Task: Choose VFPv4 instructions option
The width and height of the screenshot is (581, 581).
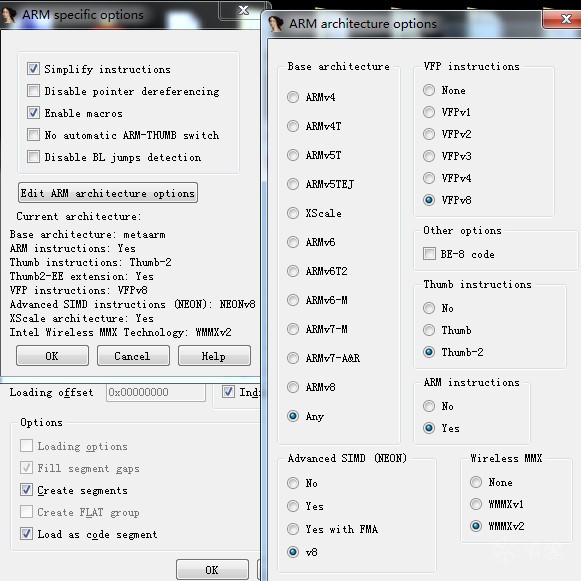Action: [429, 178]
